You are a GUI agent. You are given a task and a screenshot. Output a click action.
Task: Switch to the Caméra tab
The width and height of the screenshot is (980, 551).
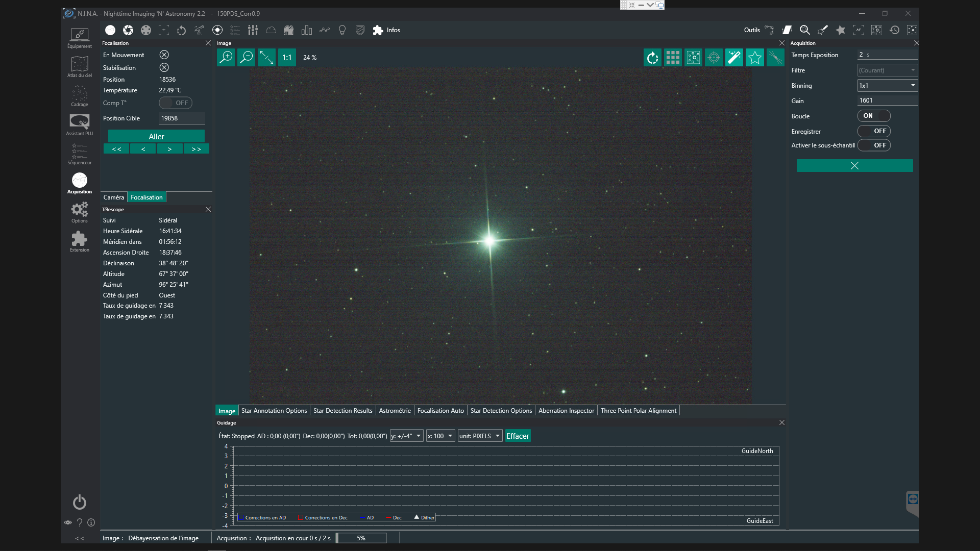pos(114,197)
